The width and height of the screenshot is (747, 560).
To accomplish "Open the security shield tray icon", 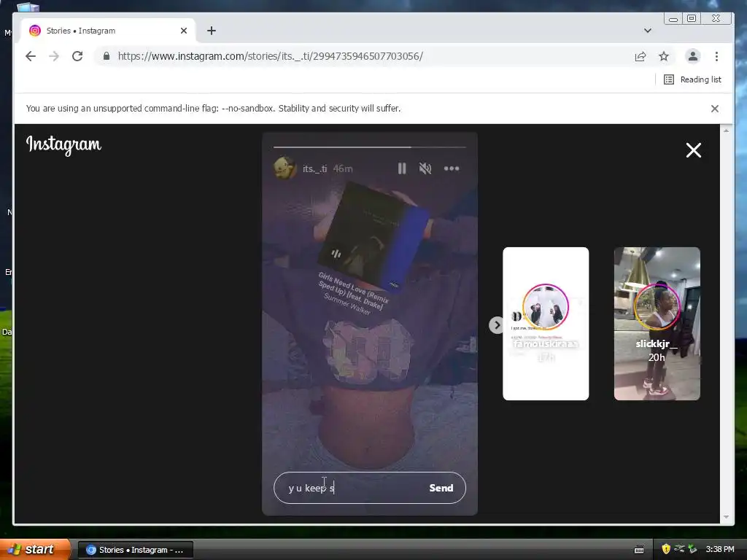I will [666, 549].
